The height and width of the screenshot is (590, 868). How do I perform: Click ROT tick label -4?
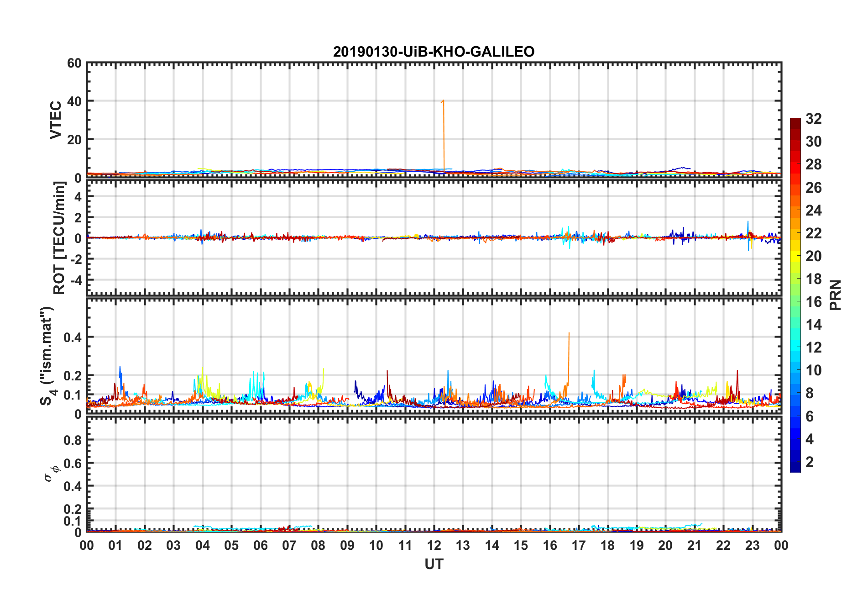click(77, 279)
